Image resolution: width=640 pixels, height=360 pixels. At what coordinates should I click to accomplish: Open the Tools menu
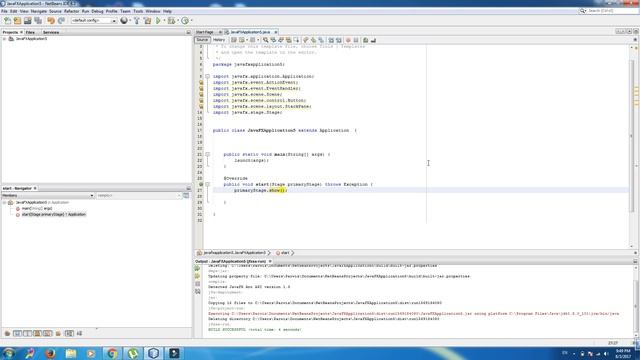[138, 11]
